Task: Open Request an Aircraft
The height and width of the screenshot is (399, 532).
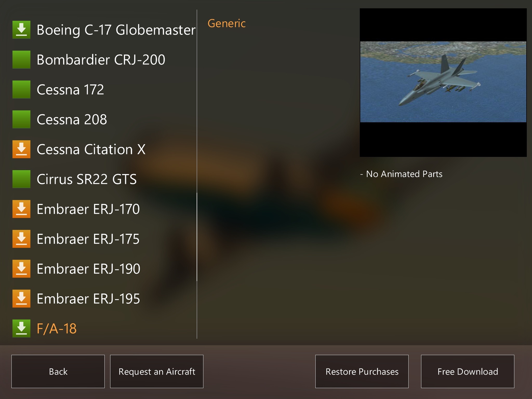Action: pos(157,371)
